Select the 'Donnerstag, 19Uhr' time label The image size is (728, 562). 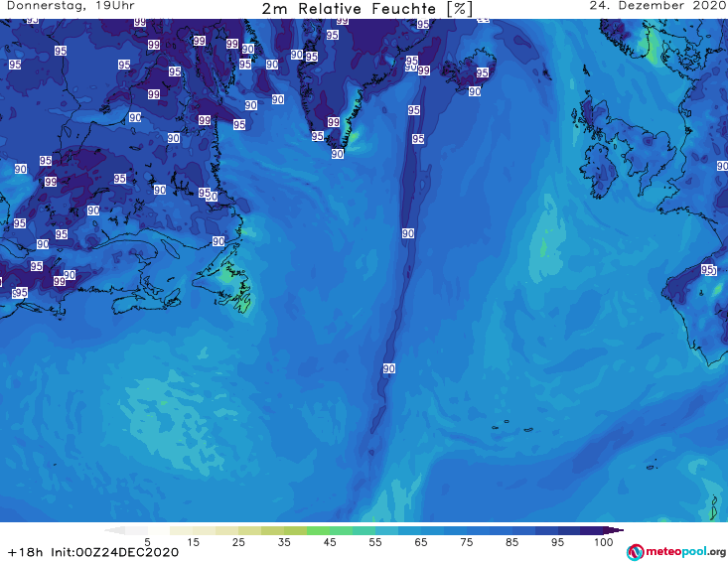tap(71, 6)
